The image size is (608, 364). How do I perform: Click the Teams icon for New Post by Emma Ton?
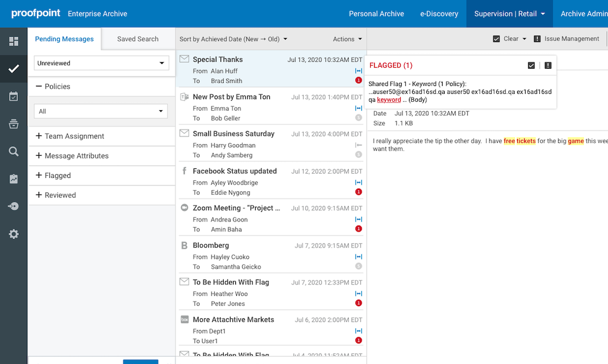(x=184, y=96)
